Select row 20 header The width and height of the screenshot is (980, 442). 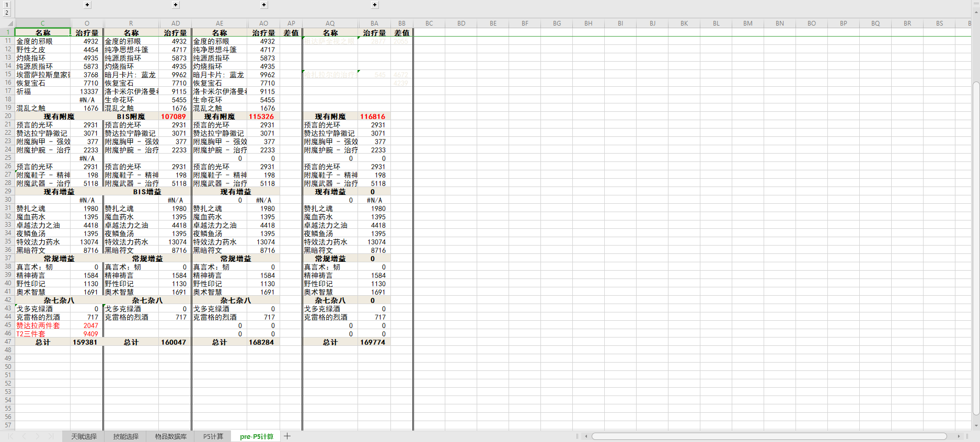coord(8,116)
